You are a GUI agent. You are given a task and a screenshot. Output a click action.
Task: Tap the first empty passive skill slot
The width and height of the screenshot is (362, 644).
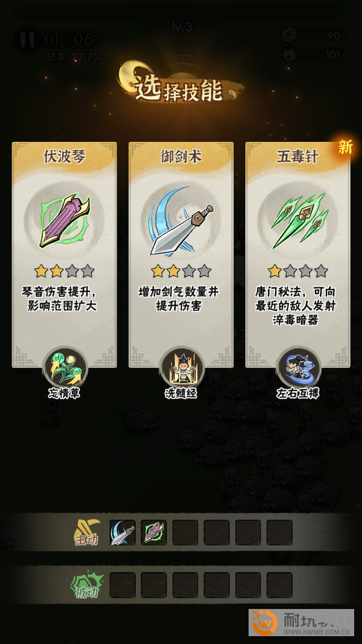(x=122, y=585)
